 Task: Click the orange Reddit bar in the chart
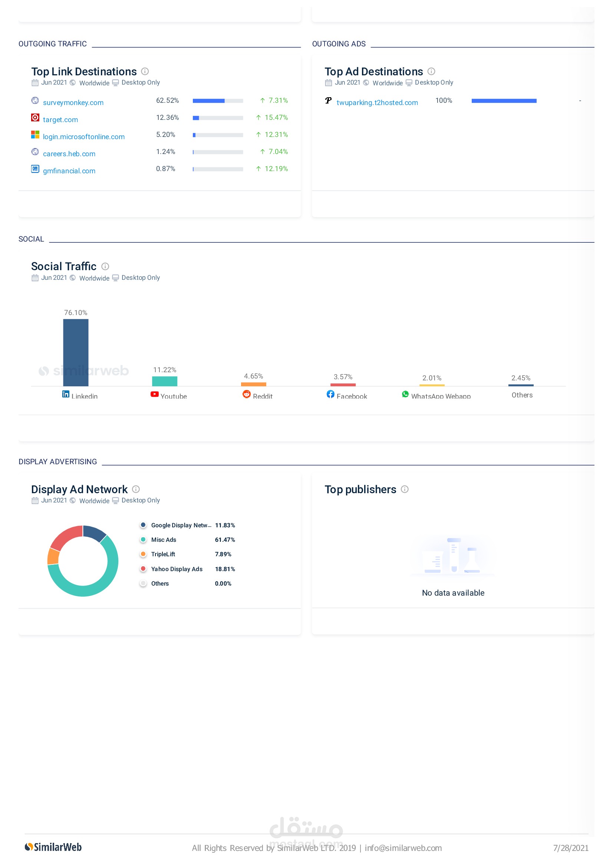(253, 384)
